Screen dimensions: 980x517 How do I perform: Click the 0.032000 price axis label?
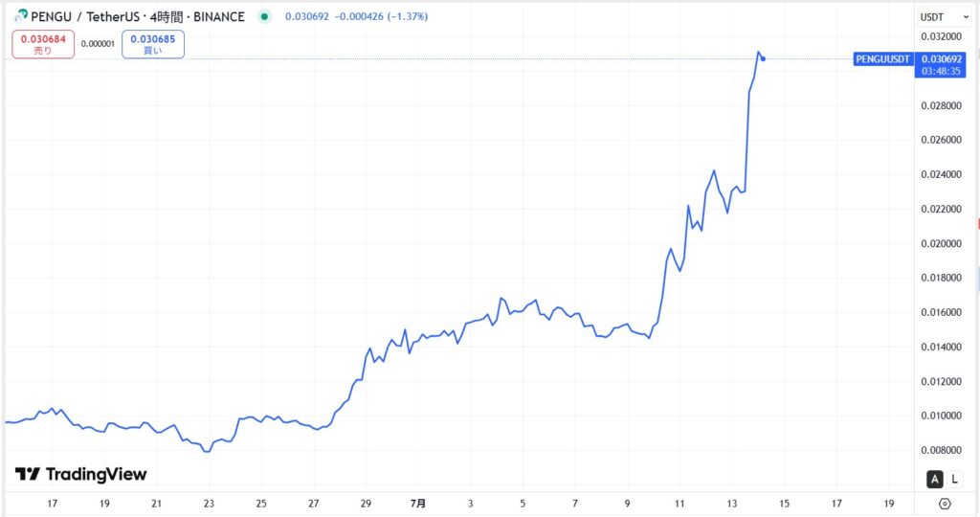tap(942, 37)
